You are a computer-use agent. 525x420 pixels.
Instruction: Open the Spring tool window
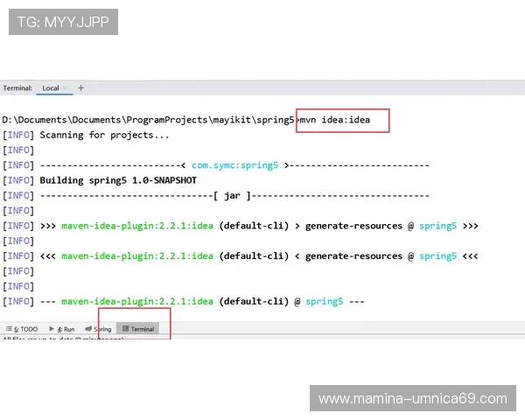(x=101, y=329)
